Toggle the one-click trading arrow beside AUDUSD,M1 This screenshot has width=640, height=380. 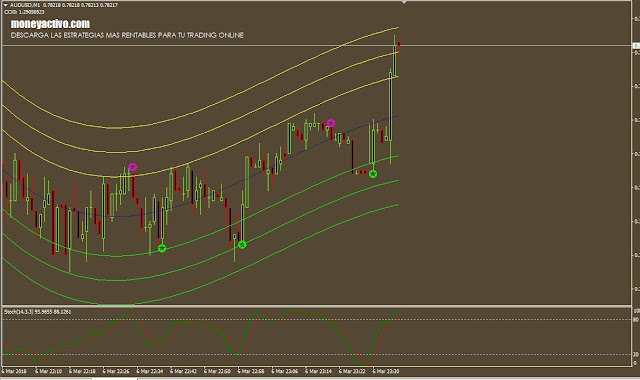point(6,5)
